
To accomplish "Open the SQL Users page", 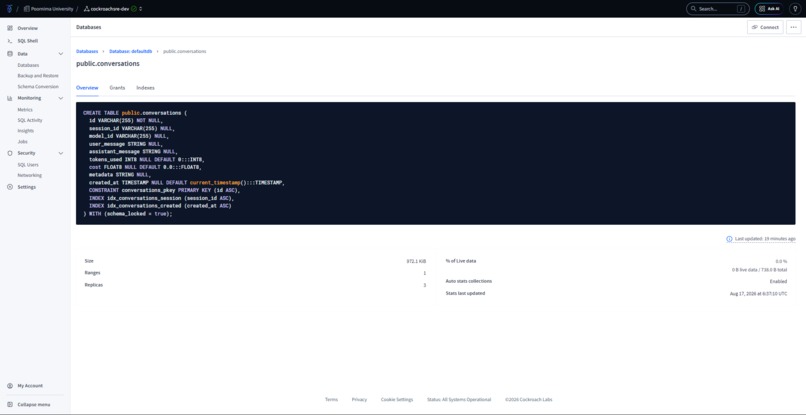I will coord(28,165).
